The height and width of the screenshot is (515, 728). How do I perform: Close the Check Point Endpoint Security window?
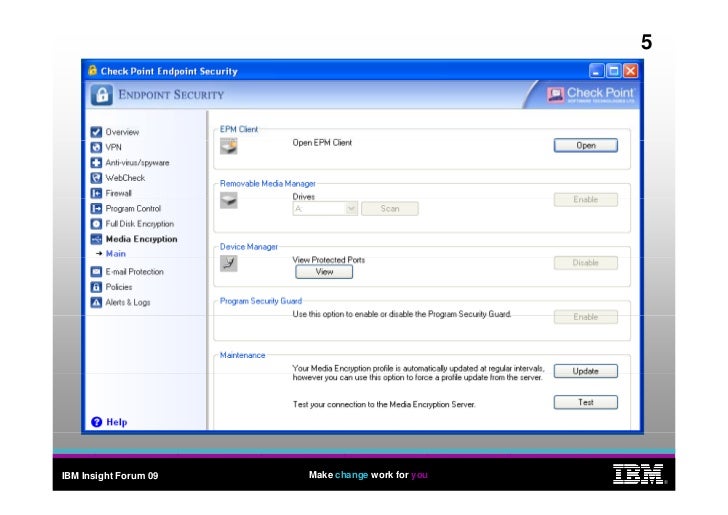tap(630, 71)
